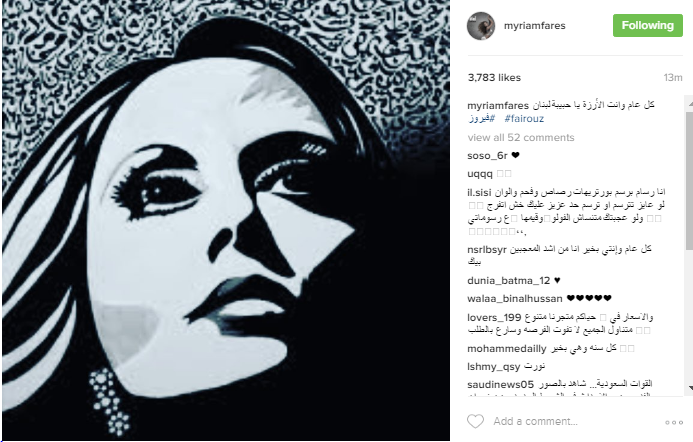Screen dimensions: 693x442
Task: Click the Fairouz portrait image
Action: pos(226,220)
